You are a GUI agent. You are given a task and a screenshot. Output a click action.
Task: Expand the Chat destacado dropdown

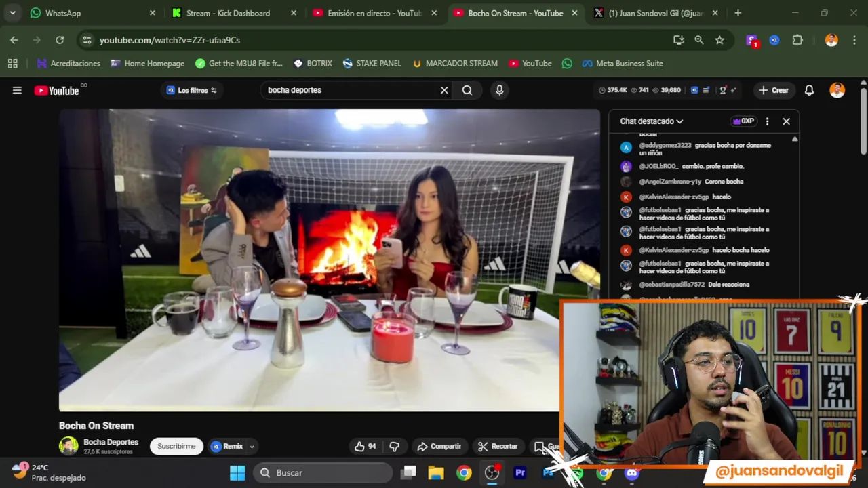coord(651,121)
